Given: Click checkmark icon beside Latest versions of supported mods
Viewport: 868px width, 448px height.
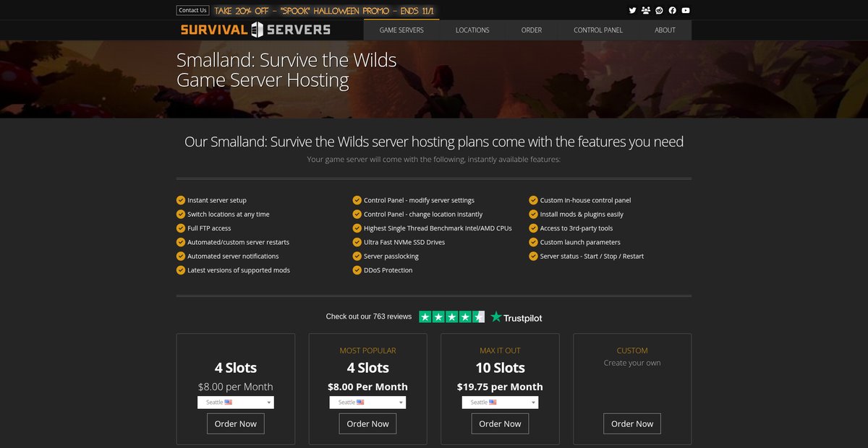Looking at the screenshot, I should 181,270.
